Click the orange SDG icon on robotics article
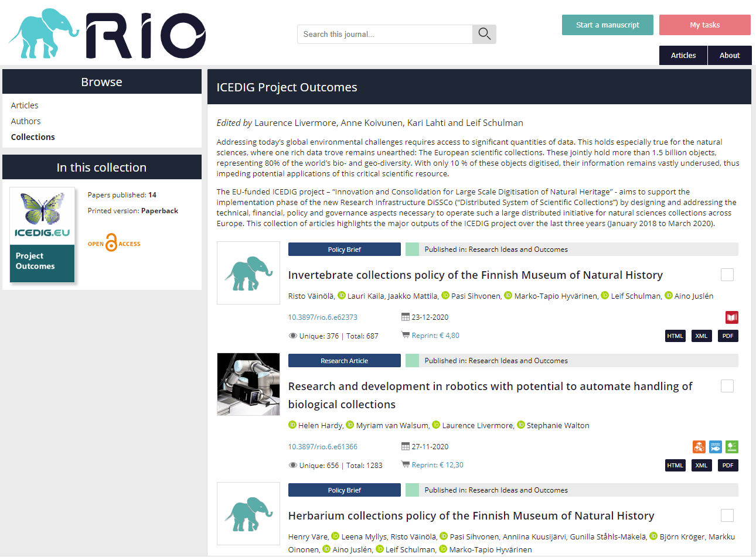The width and height of the screenshot is (756, 557). (x=699, y=447)
